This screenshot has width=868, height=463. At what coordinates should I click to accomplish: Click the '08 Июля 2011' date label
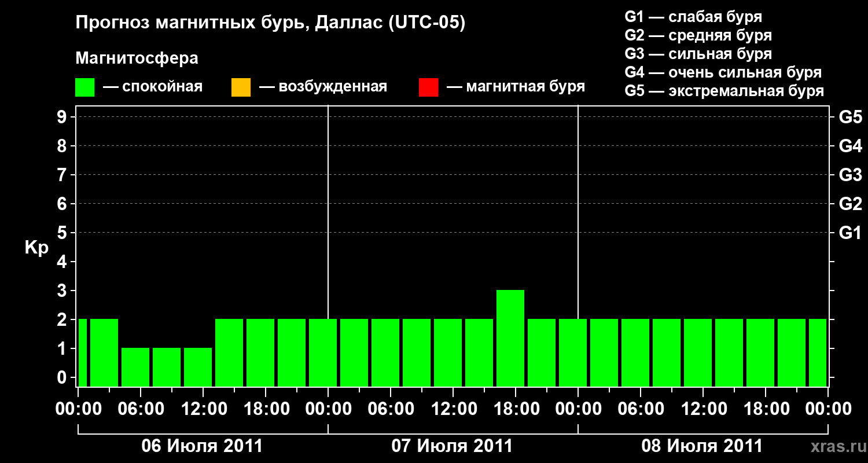703,446
